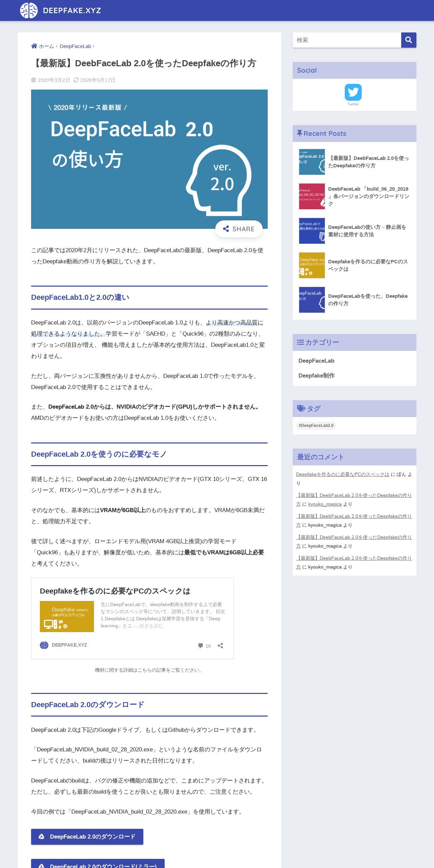Open the Twitter social icon
The width and height of the screenshot is (434, 868).
[x=353, y=92]
